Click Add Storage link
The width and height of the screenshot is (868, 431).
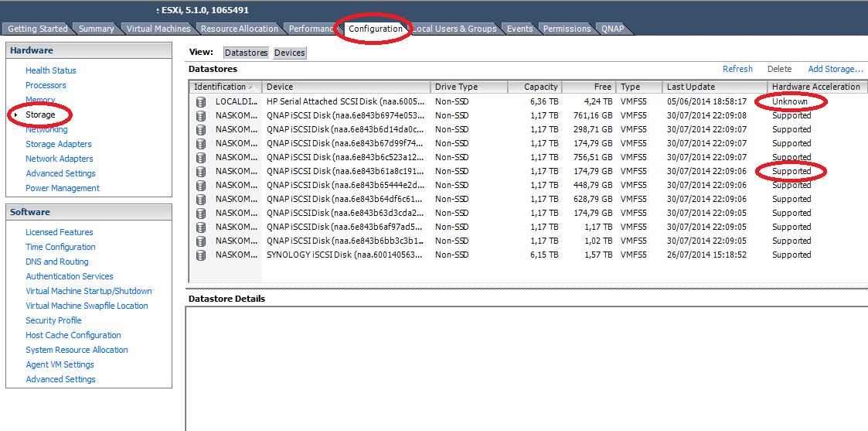point(836,69)
